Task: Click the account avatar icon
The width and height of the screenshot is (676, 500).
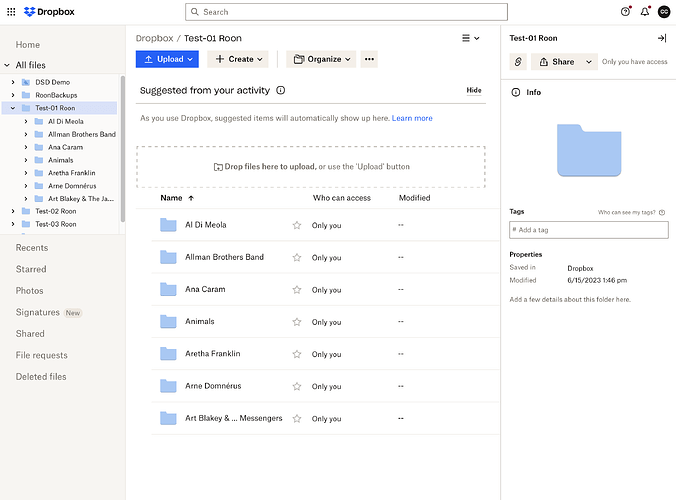Action: point(664,12)
